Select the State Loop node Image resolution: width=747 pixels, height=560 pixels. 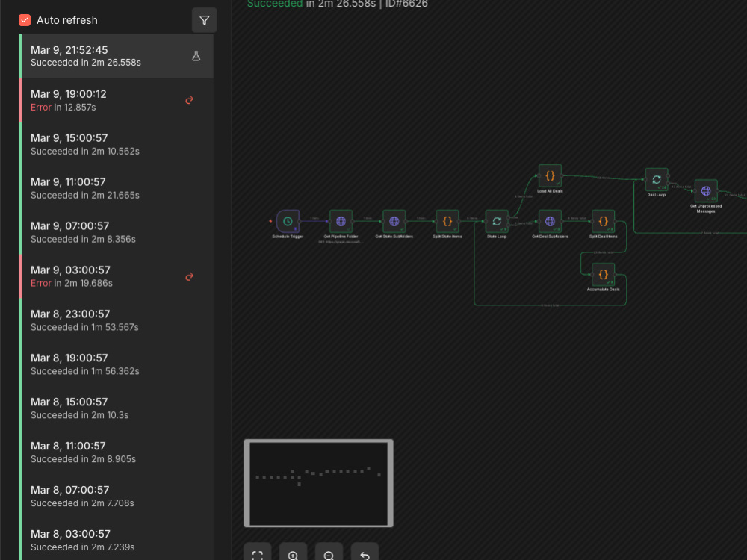click(497, 222)
